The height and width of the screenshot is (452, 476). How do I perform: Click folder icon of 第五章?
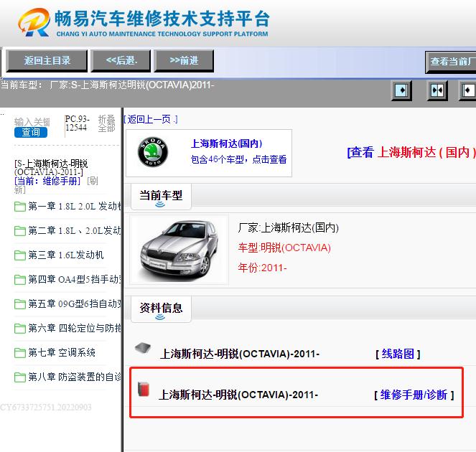19,303
